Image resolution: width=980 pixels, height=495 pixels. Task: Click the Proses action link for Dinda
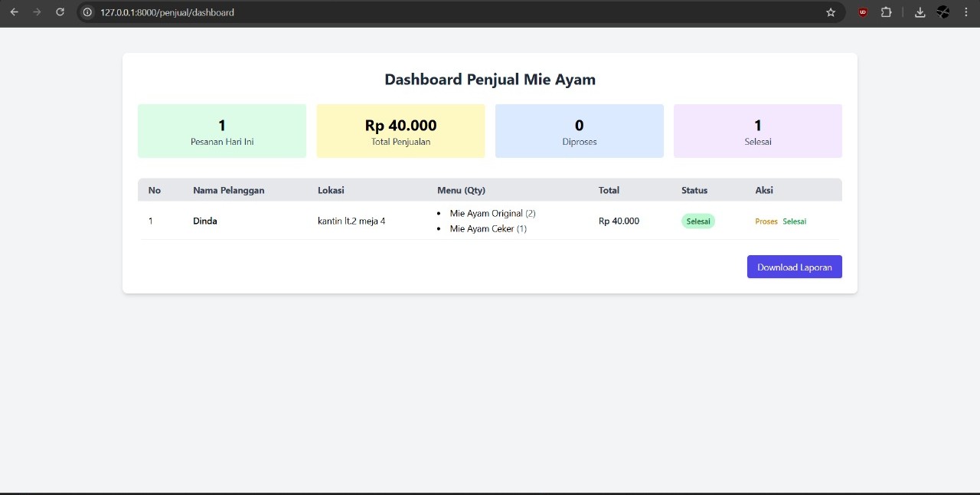coord(766,221)
